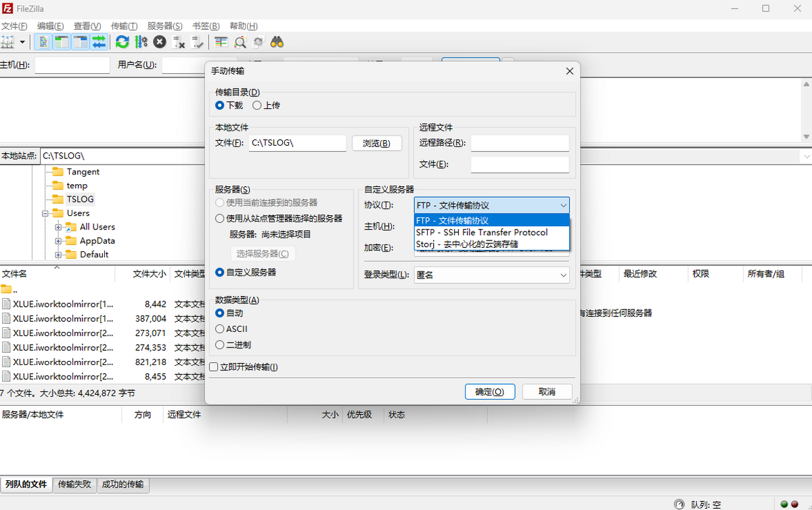The image size is (812, 510).
Task: Click the remote 文件(E) input field
Action: point(520,165)
